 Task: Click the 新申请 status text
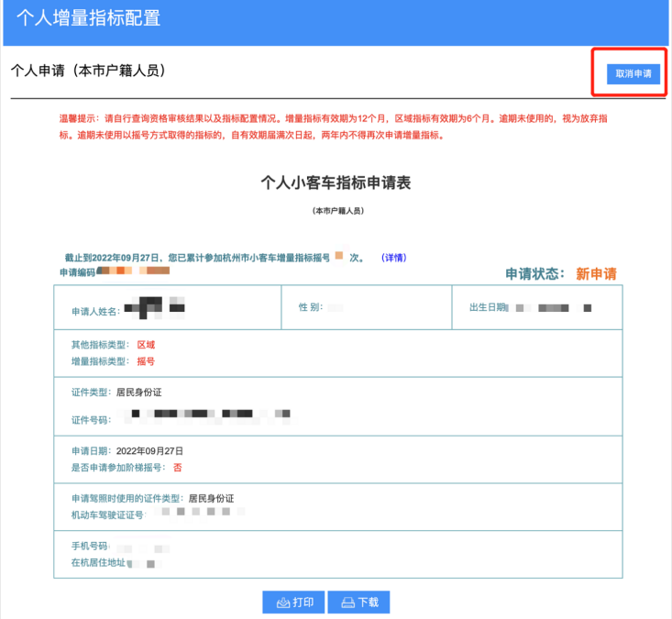[x=596, y=274]
